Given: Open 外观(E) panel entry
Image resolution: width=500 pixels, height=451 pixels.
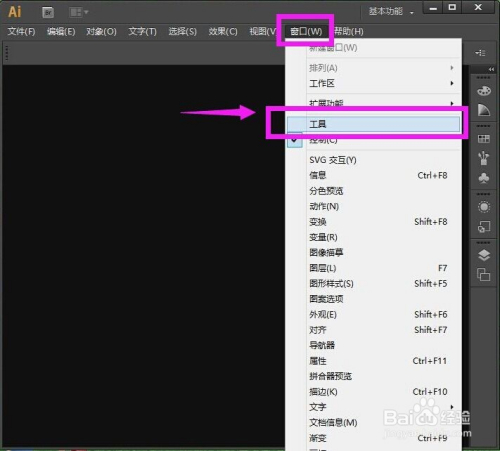Looking at the screenshot, I should [x=373, y=314].
